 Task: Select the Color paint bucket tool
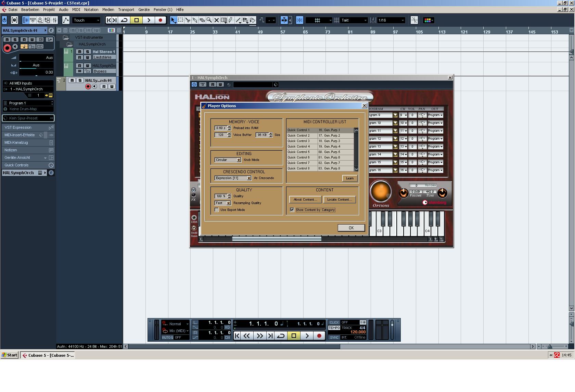(253, 20)
